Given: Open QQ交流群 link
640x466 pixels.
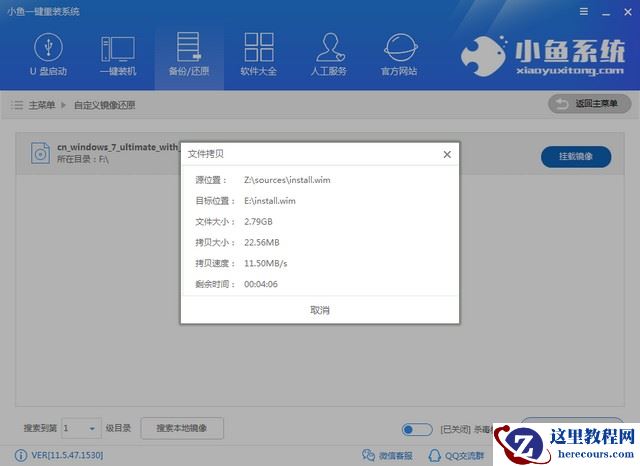Looking at the screenshot, I should click(x=457, y=455).
